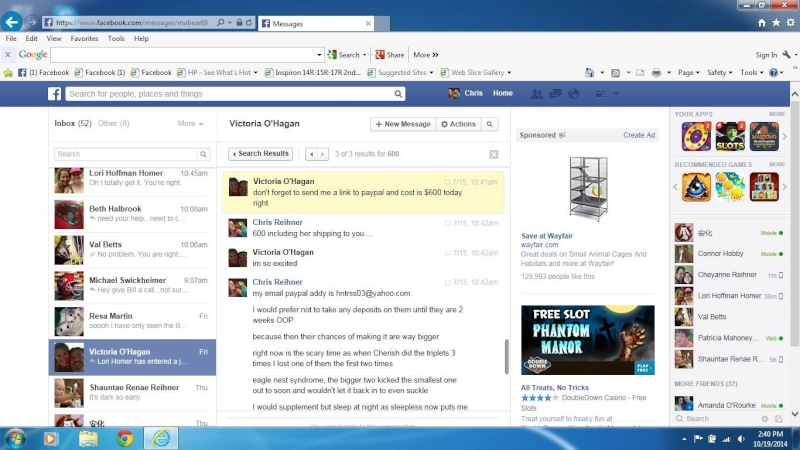Go to previous search result arrow

[311, 154]
